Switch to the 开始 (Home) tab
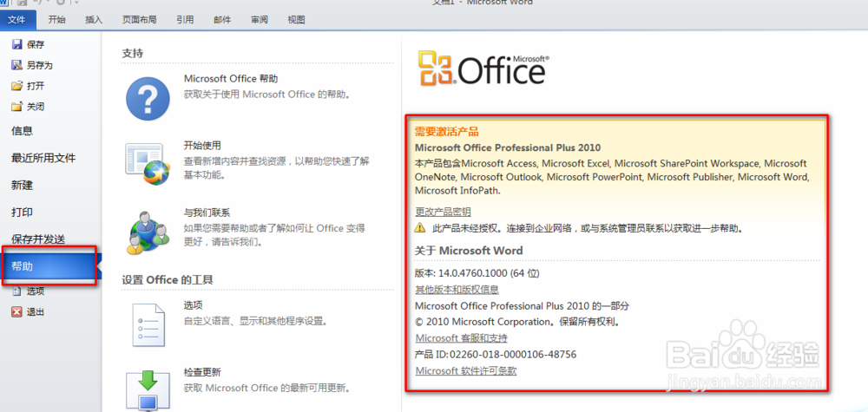 [56, 20]
